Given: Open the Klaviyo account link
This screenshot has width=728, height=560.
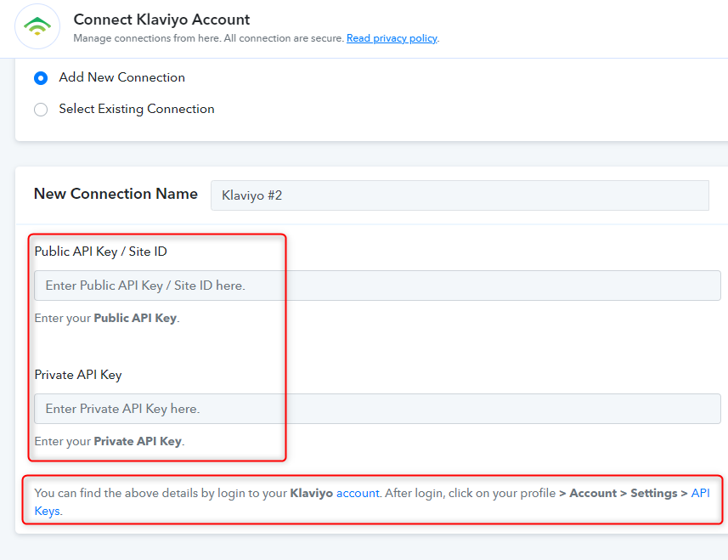Looking at the screenshot, I should [358, 493].
